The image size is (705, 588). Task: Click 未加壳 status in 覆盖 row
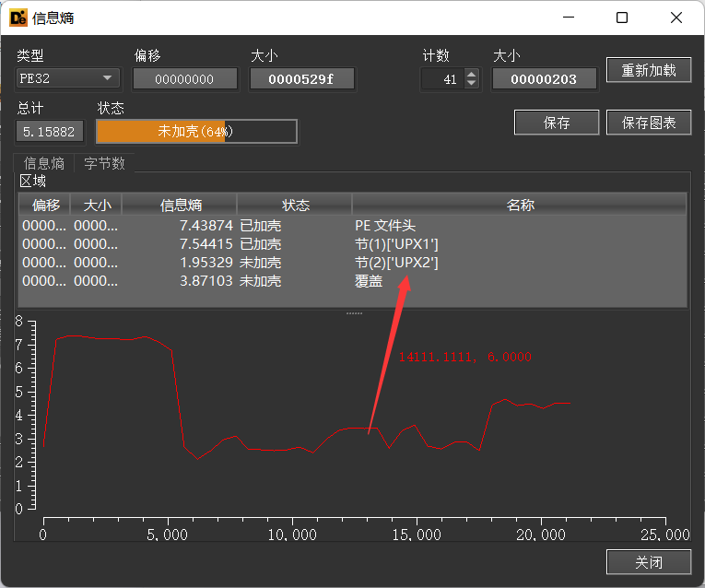pos(260,280)
